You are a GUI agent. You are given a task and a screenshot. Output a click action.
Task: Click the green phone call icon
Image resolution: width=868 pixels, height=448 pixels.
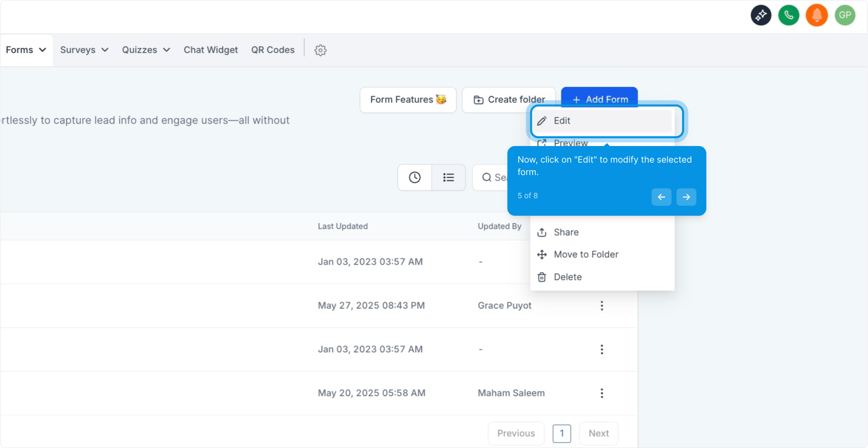[x=789, y=15]
